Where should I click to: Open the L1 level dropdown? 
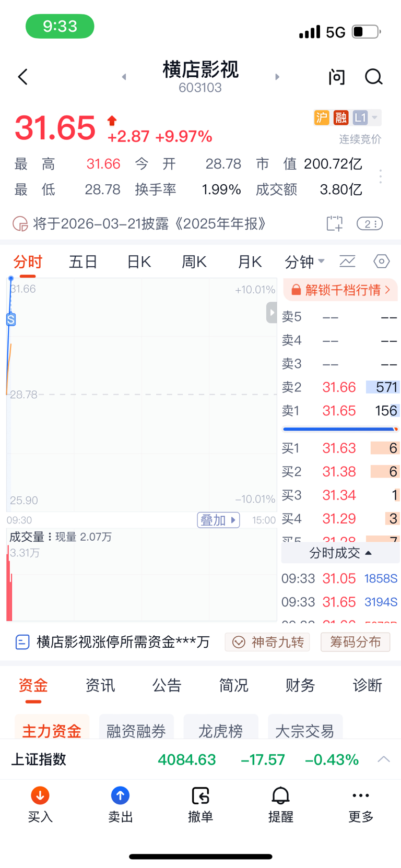click(x=367, y=118)
